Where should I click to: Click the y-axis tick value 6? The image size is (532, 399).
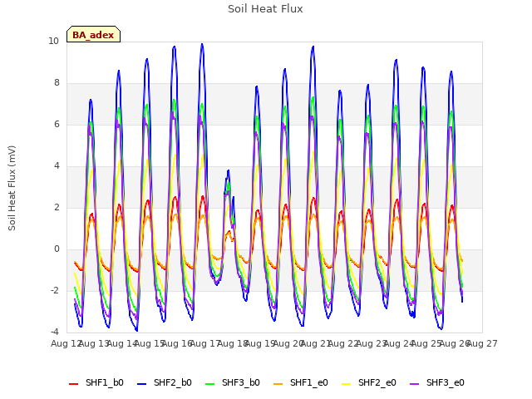pyautogui.click(x=57, y=125)
